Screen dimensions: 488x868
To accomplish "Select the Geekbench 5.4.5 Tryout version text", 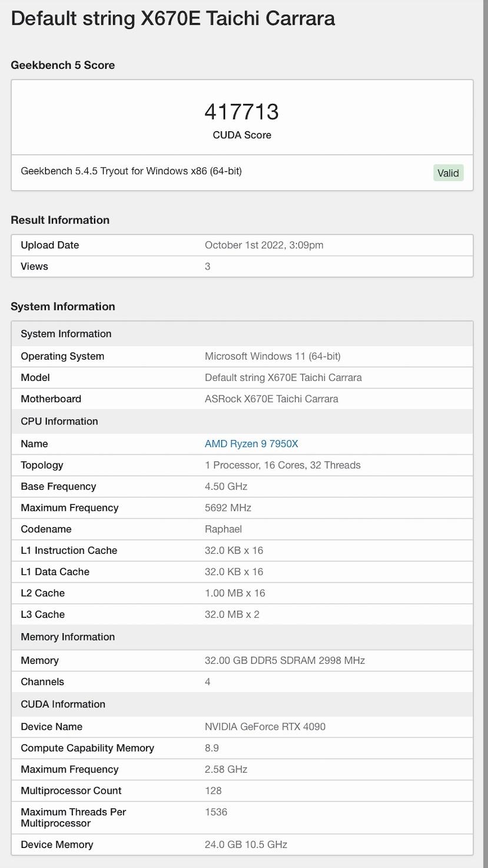I will pyautogui.click(x=131, y=171).
